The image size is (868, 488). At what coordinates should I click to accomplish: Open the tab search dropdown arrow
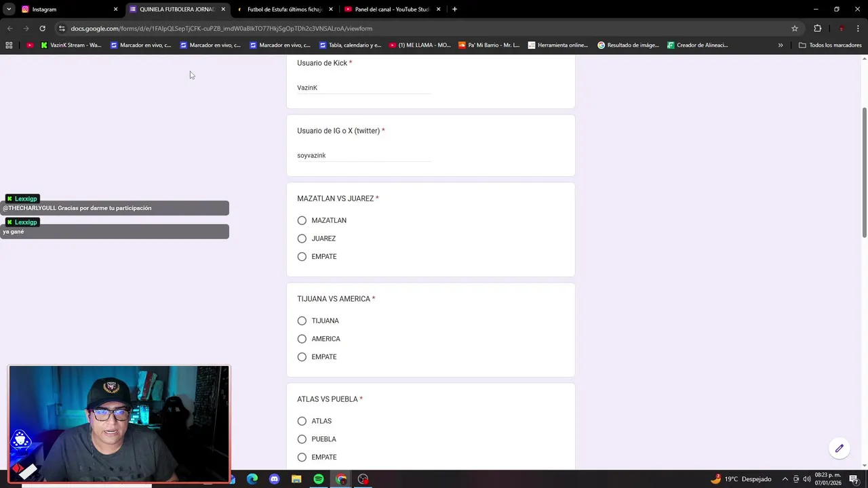click(x=9, y=9)
